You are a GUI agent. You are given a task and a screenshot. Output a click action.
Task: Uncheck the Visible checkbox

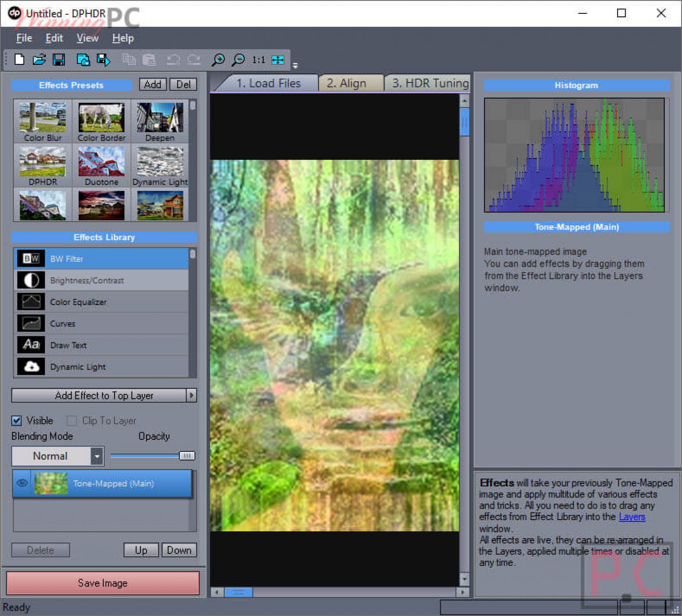click(x=16, y=420)
